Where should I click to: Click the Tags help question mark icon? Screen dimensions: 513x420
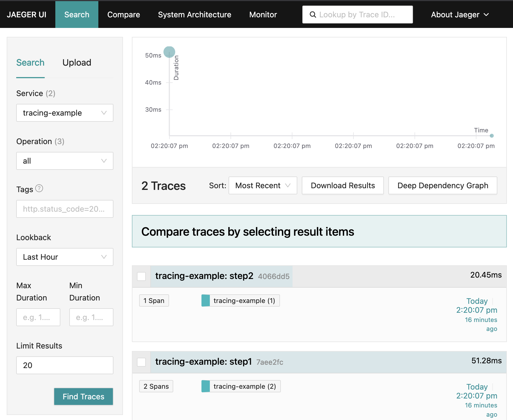(39, 188)
